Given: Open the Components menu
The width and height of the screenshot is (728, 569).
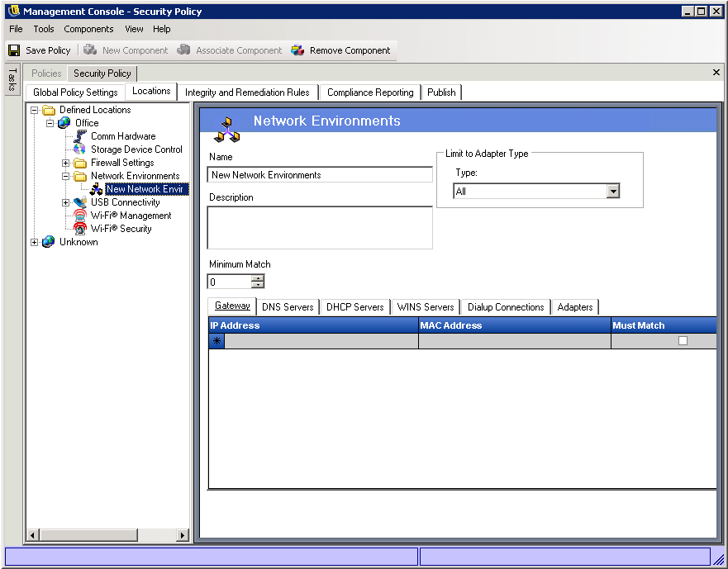Looking at the screenshot, I should 88,29.
